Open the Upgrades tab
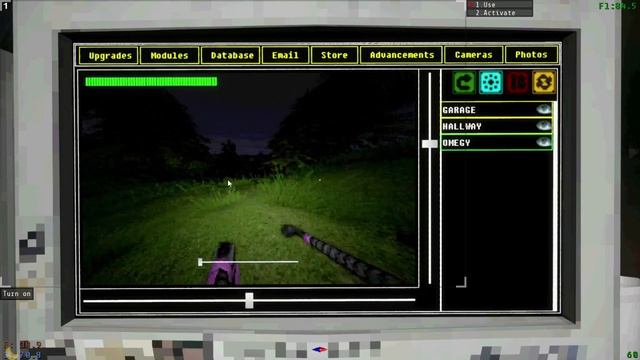 click(x=110, y=56)
